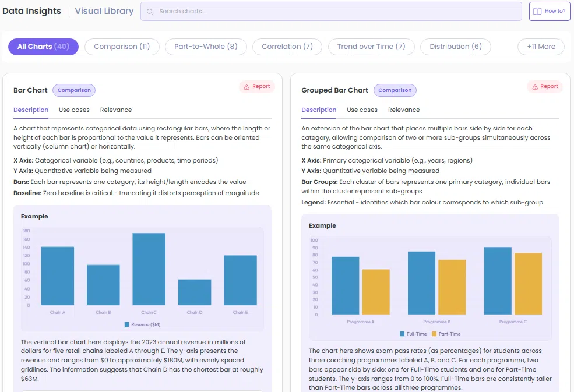
Task: Toggle the Revenue ($M) legend swatch
Action: click(126, 324)
